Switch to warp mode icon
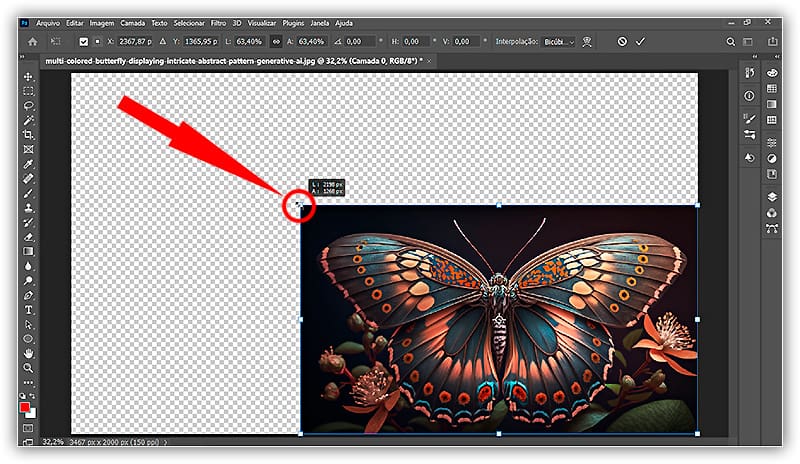 [x=587, y=42]
